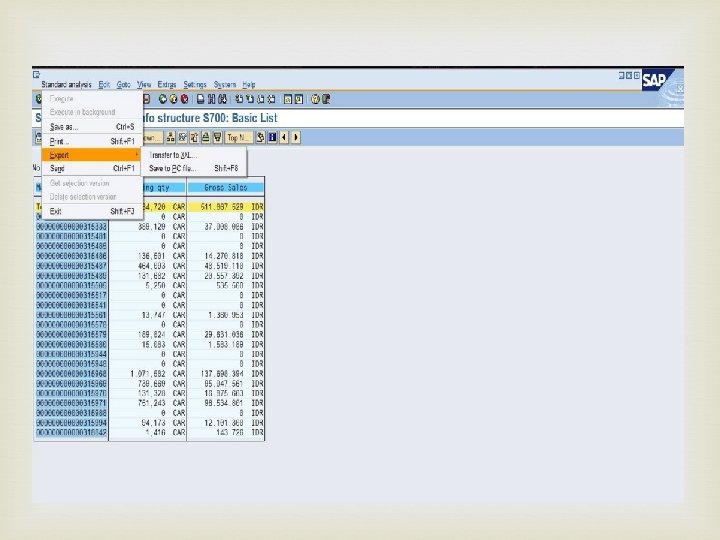Image resolution: width=720 pixels, height=540 pixels.
Task: Click the yellow total gross sales cell
Action: tap(225, 207)
